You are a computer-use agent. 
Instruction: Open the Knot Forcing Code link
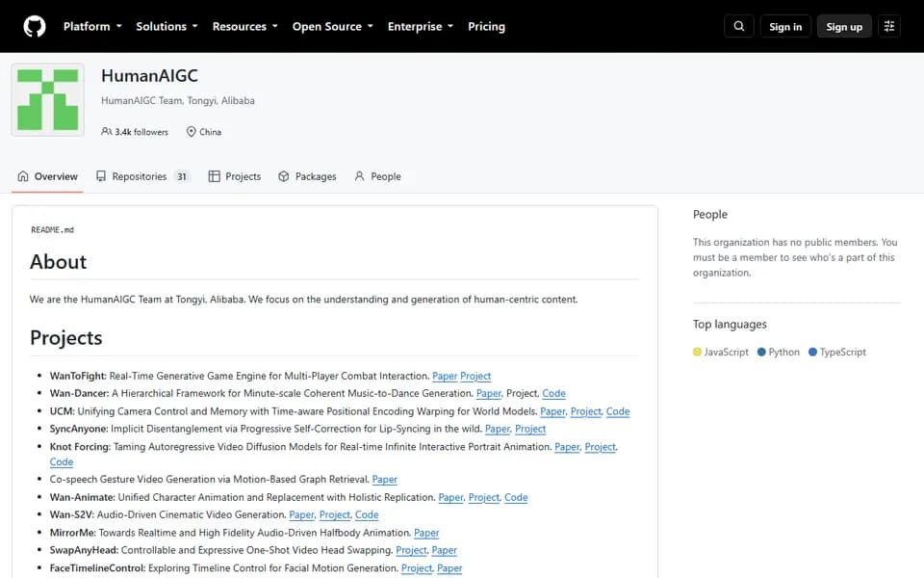click(x=62, y=461)
